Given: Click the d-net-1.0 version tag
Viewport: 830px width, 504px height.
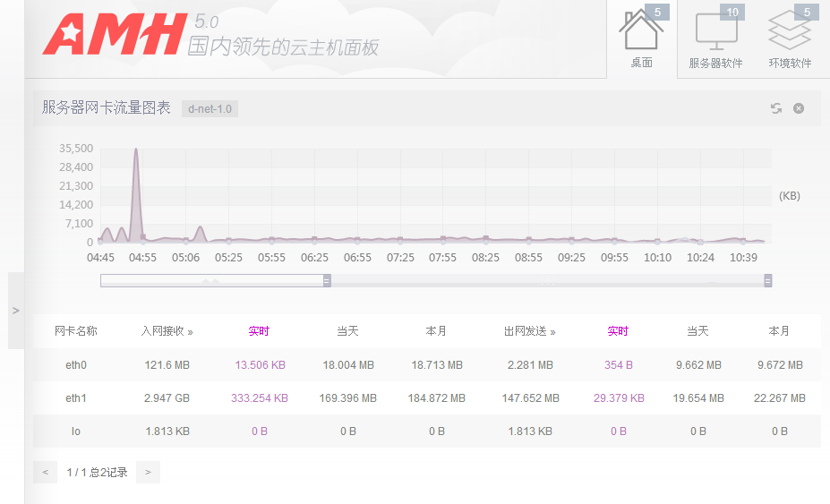Looking at the screenshot, I should coord(210,109).
